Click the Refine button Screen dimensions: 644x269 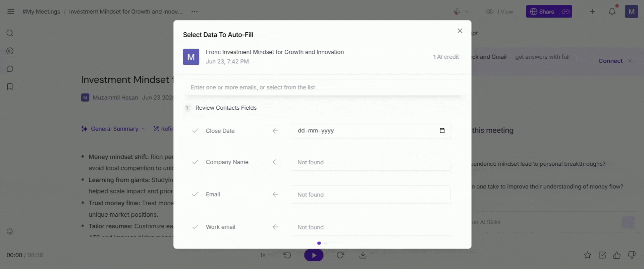click(x=163, y=129)
